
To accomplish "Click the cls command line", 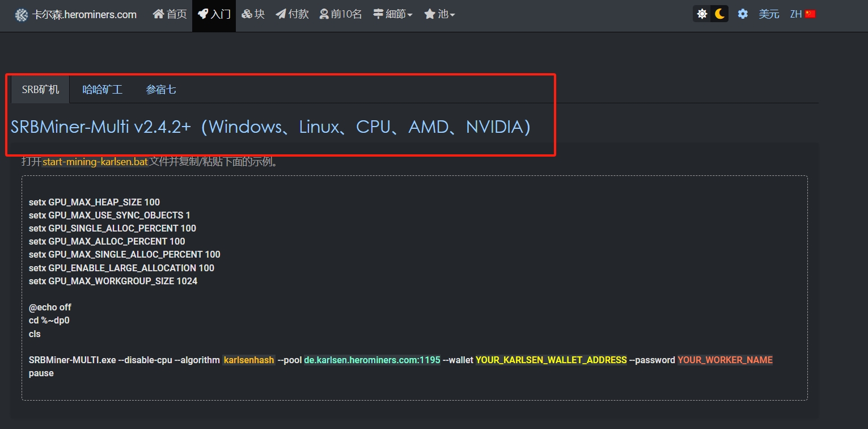I will [x=35, y=334].
